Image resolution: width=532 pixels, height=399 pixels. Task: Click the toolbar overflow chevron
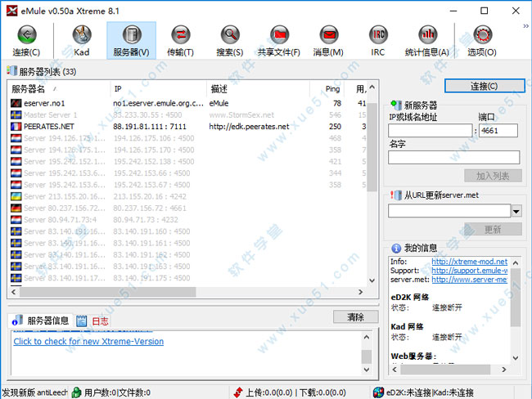click(x=525, y=26)
